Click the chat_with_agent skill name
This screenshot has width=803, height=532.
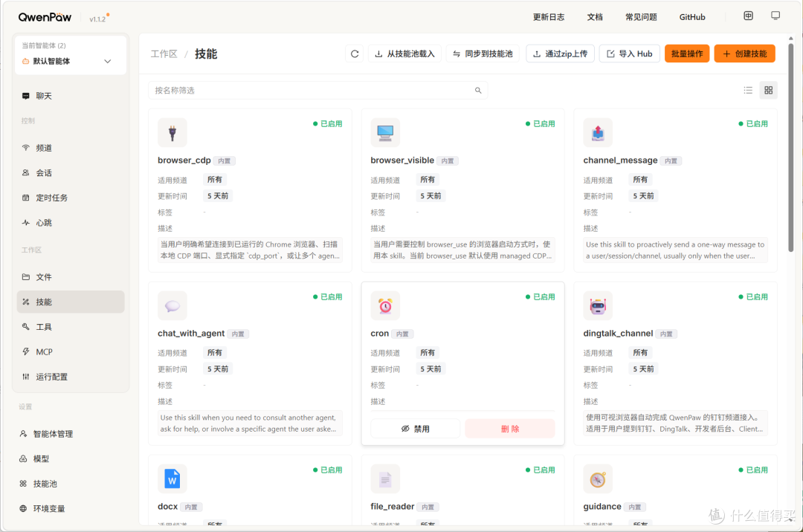[x=191, y=333]
